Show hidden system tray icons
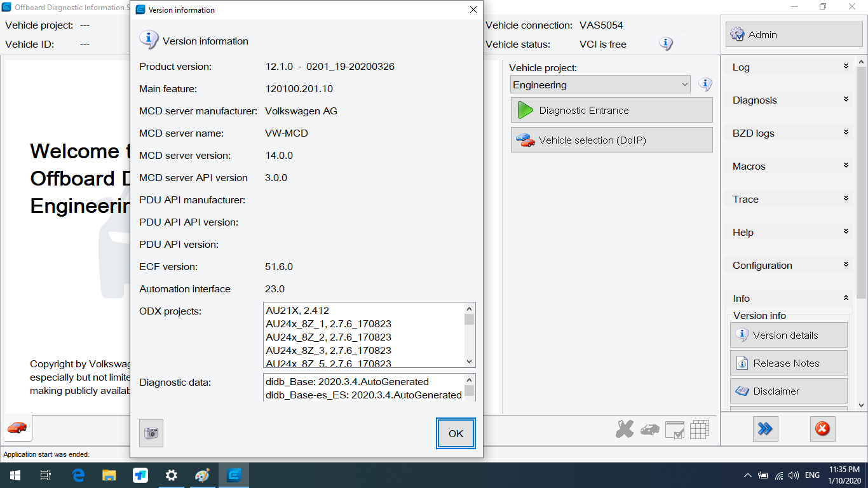868x488 pixels. pos(748,475)
